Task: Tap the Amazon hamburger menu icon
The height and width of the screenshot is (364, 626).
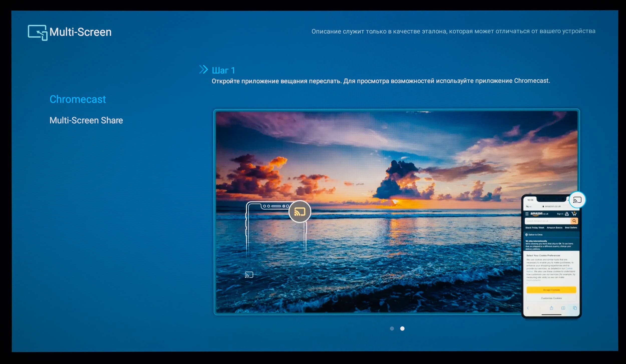Action: (x=527, y=214)
